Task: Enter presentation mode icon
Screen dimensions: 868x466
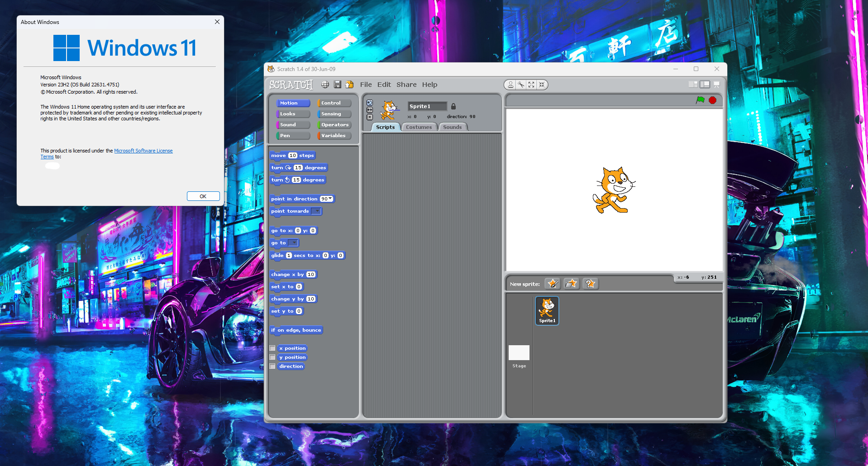Action: [716, 85]
